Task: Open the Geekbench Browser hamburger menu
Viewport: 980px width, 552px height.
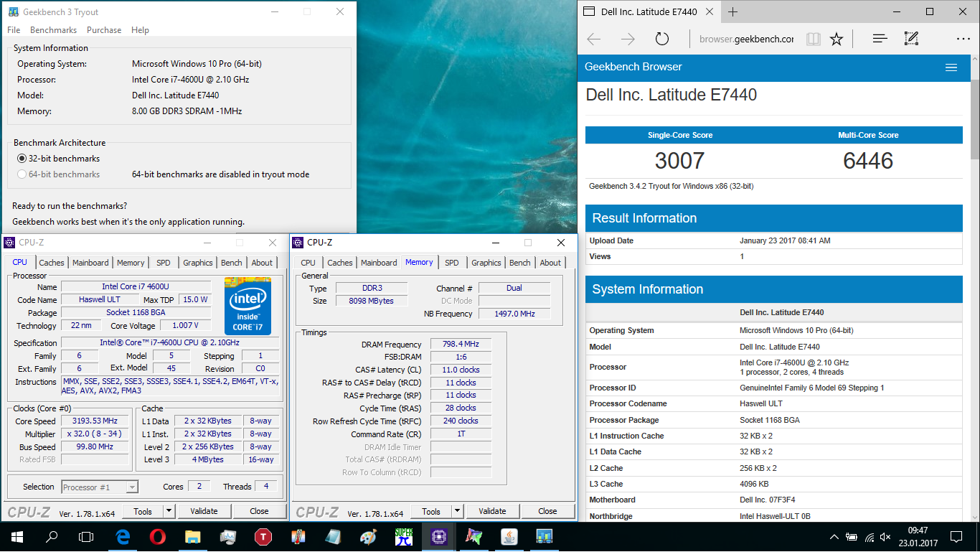Action: (x=951, y=67)
